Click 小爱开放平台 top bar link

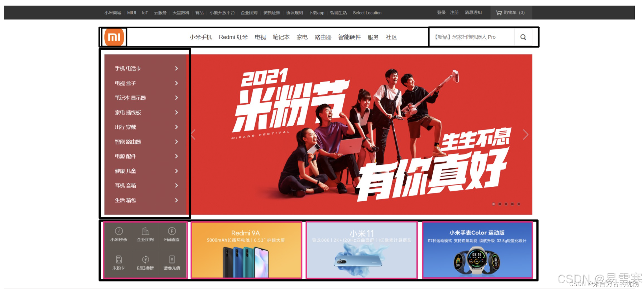pyautogui.click(x=222, y=13)
